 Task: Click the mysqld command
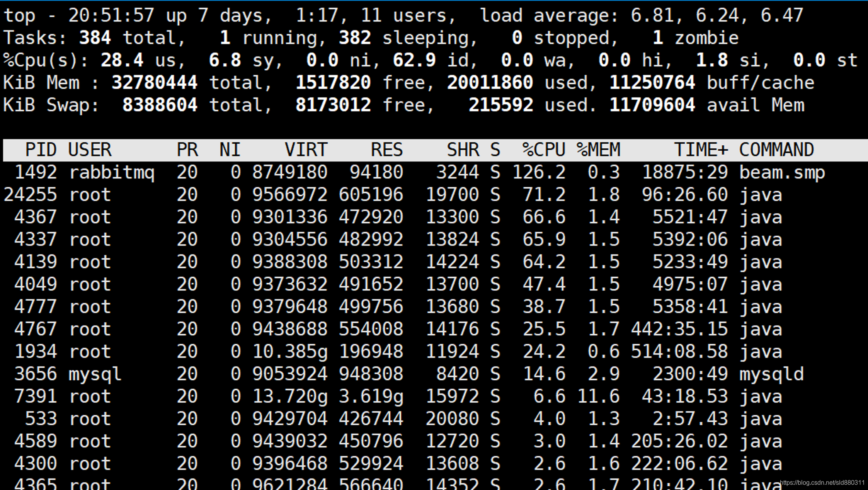[771, 374]
